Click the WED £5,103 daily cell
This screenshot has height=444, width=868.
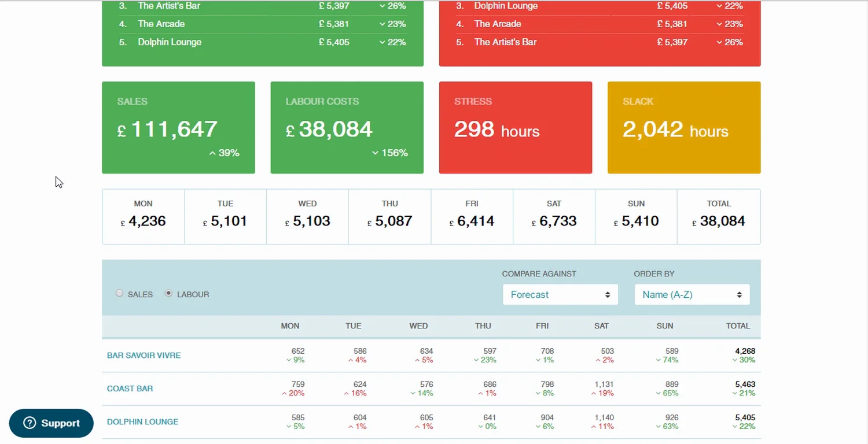tap(308, 217)
